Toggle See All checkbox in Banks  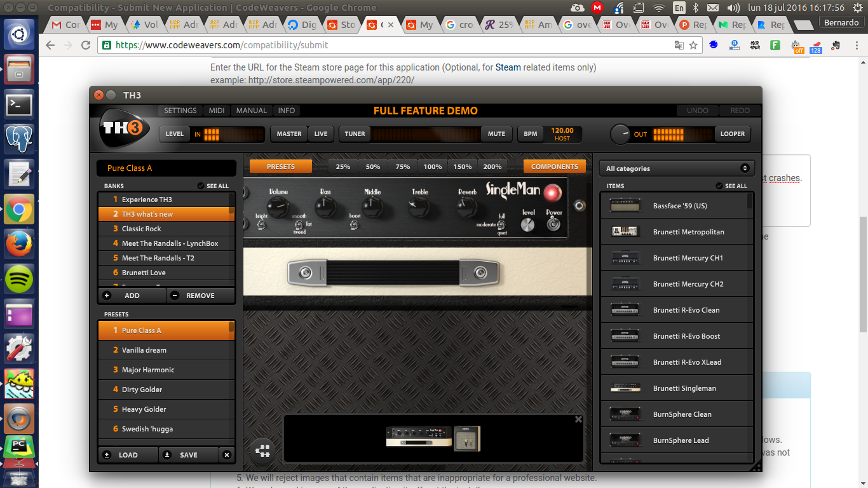(201, 186)
